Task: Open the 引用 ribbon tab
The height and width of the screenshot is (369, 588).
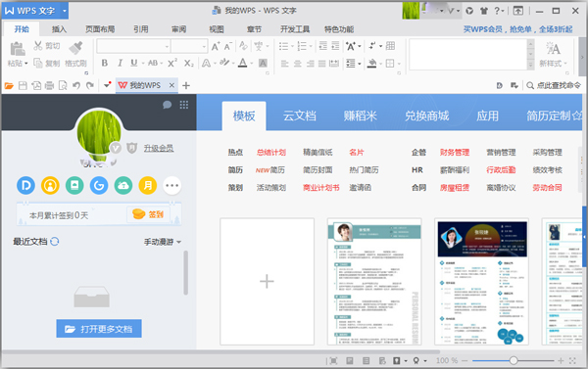Action: pos(141,29)
